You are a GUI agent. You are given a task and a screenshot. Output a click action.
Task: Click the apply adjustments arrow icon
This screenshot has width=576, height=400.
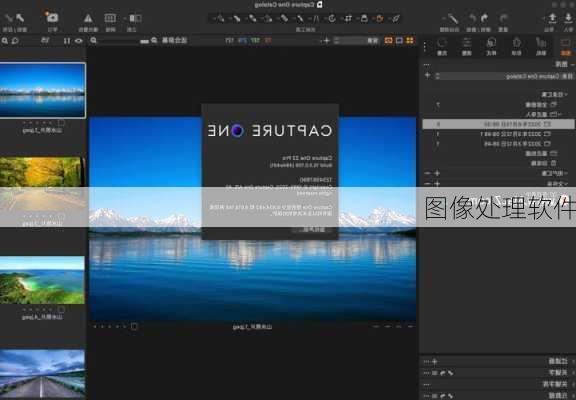pos(8,18)
